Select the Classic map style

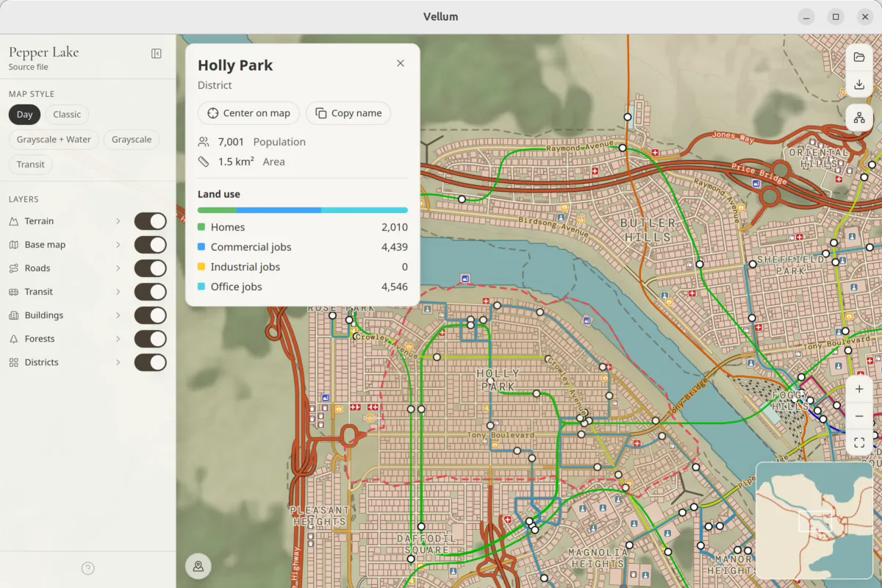tap(67, 115)
